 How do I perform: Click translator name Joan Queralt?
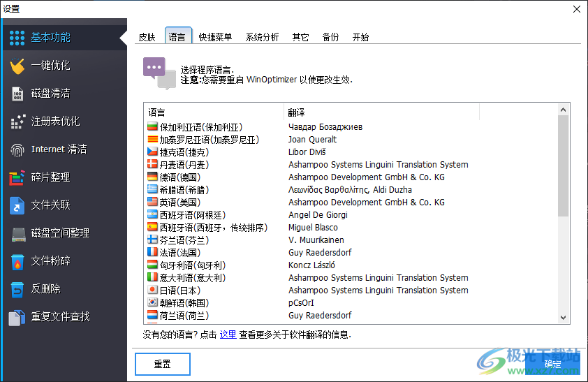(x=312, y=140)
